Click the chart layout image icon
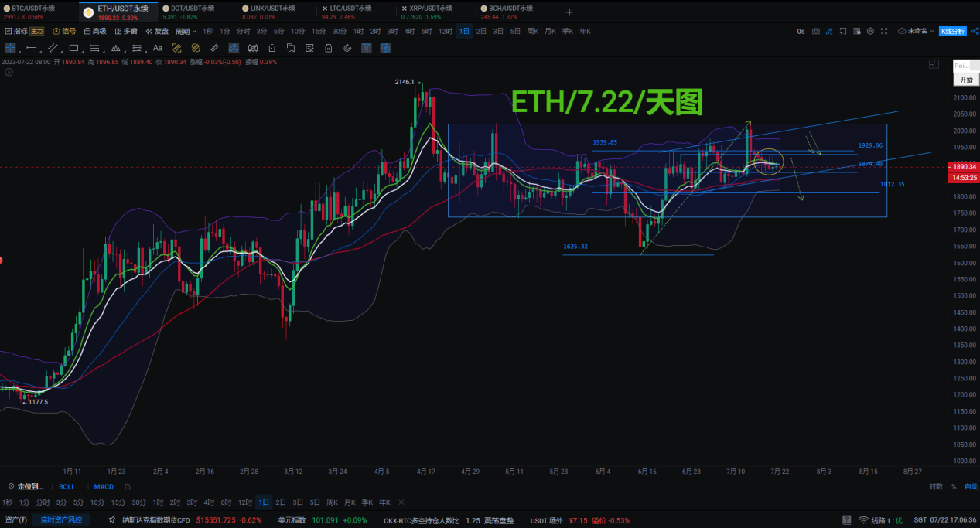The height and width of the screenshot is (528, 980). pos(856,31)
